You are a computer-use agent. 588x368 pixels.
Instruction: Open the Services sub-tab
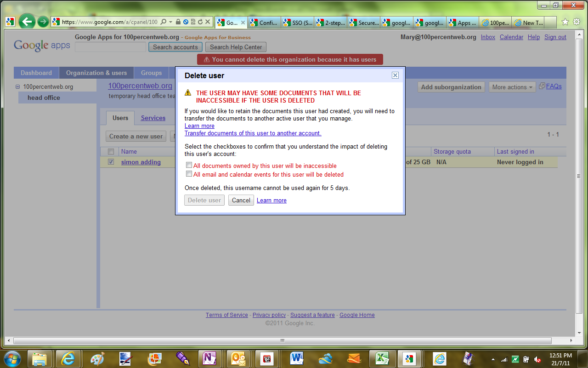coord(153,118)
